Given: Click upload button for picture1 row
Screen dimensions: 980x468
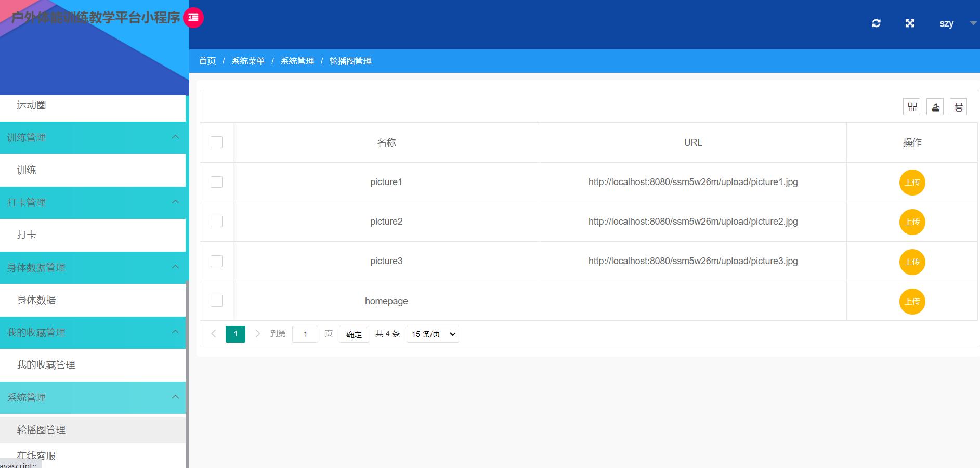Looking at the screenshot, I should 912,183.
